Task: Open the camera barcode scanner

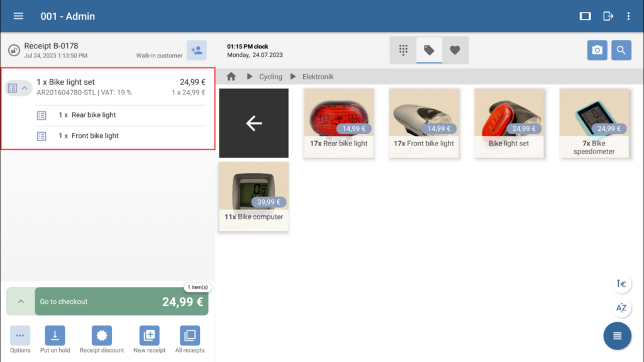Action: click(597, 50)
